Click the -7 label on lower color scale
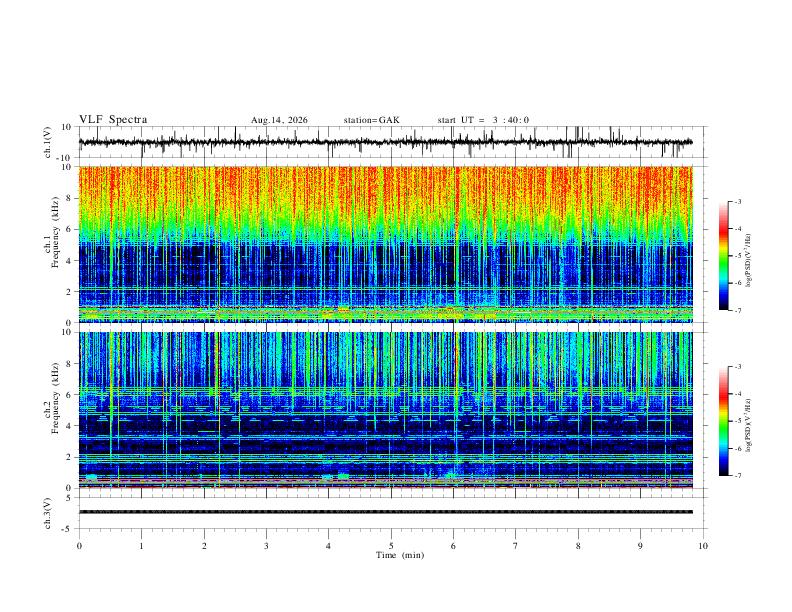This screenshot has width=792, height=612. tap(738, 476)
